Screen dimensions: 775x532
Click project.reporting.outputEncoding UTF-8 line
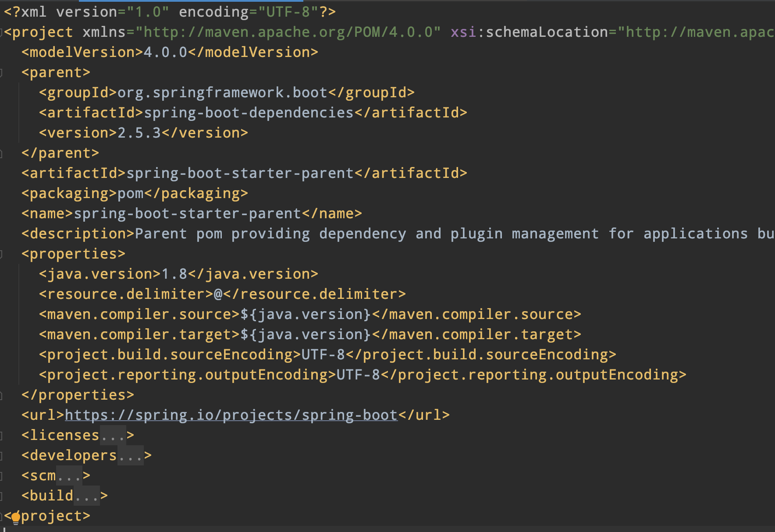(x=363, y=375)
